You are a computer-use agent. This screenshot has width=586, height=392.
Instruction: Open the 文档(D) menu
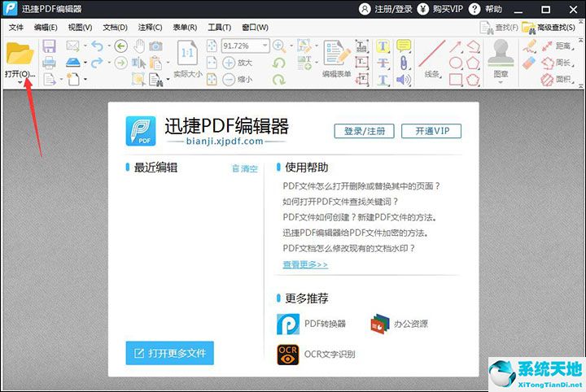(x=115, y=28)
